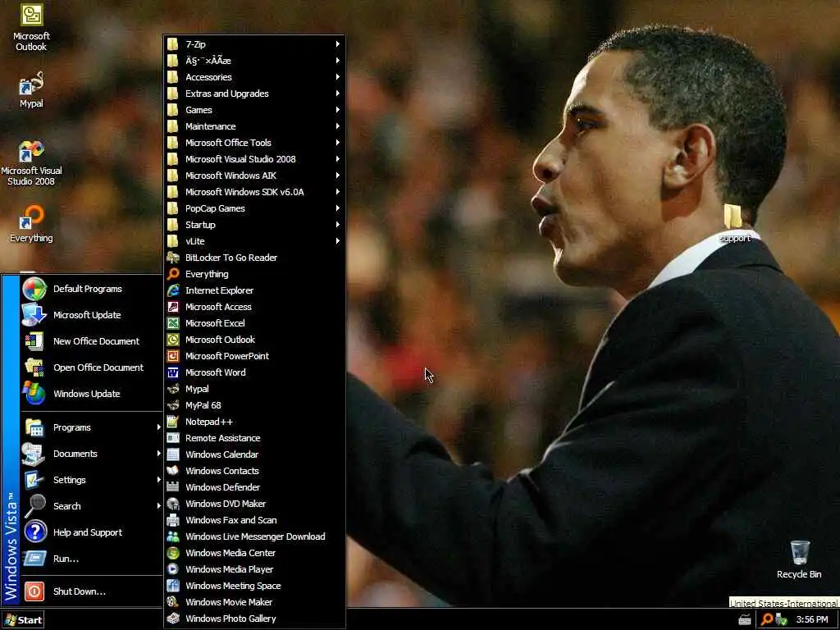
Task: Open the Documents start menu item
Action: 91,454
